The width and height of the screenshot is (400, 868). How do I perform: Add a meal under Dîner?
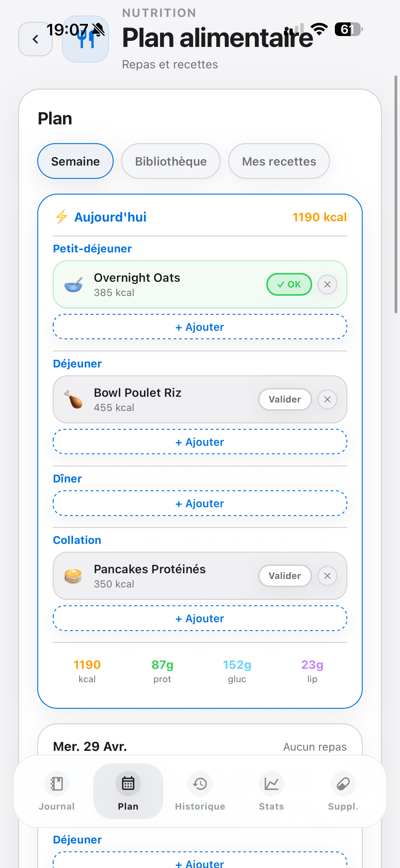[200, 503]
